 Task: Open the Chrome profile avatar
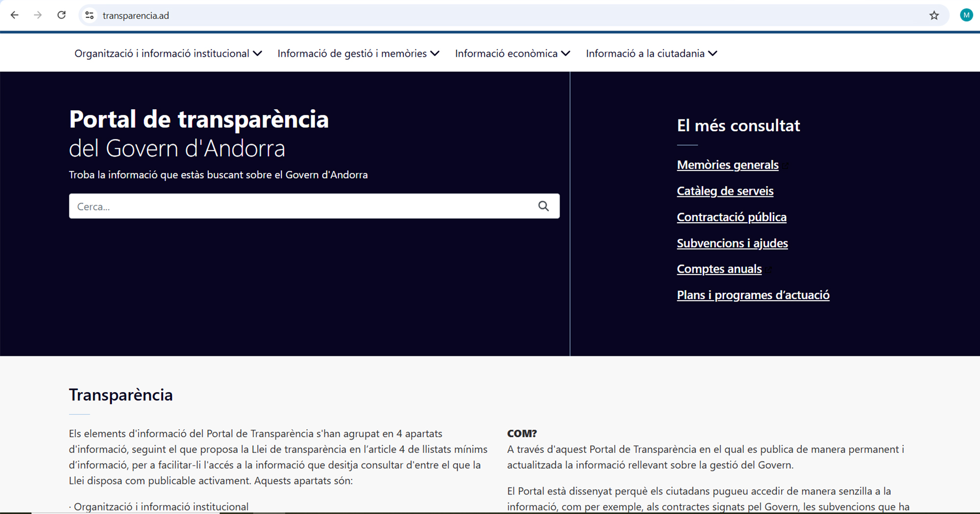point(966,16)
